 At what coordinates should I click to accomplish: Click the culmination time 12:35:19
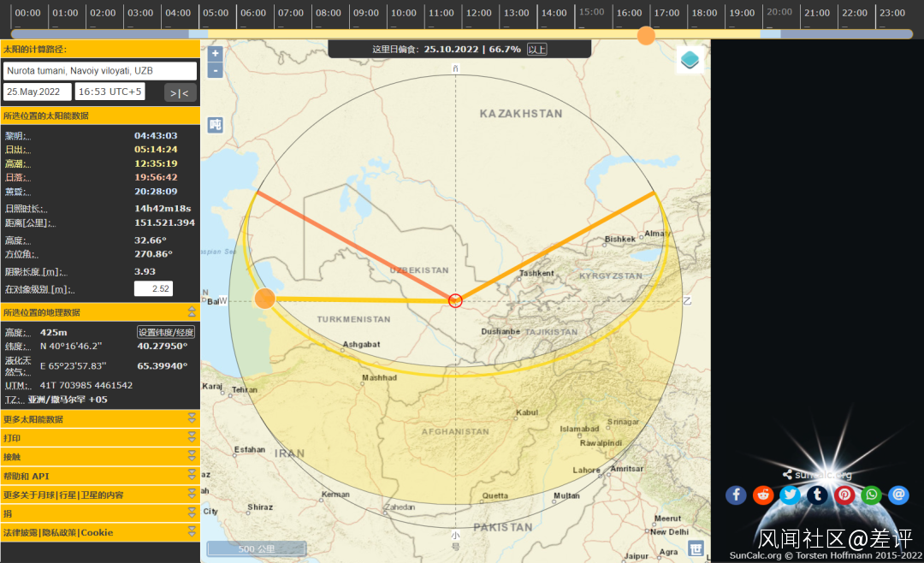156,163
